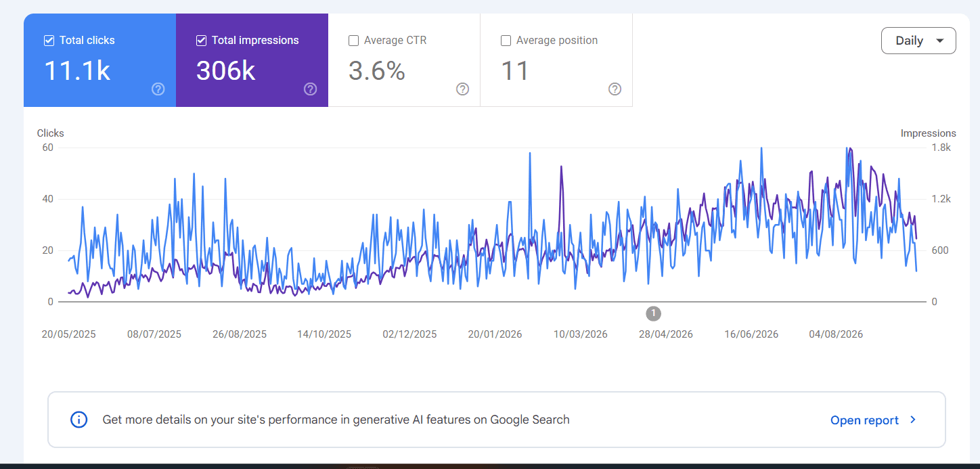Viewport: 980px width, 469px height.
Task: Click the average position value 11
Action: 514,70
